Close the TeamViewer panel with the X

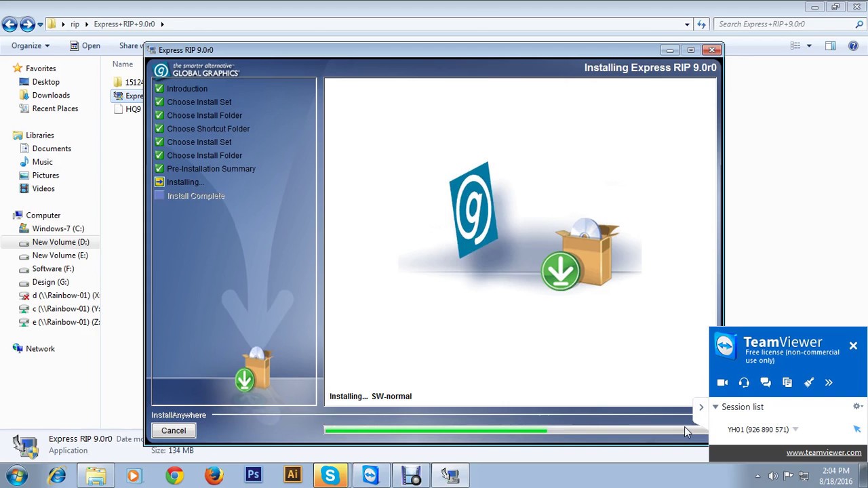pos(853,346)
